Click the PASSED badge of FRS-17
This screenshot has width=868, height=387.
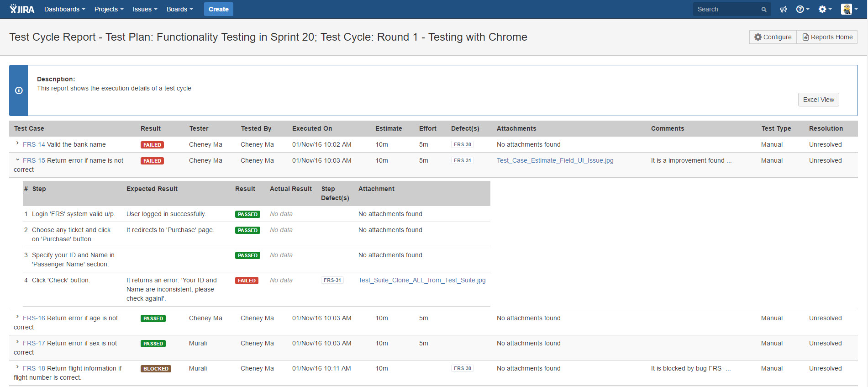[x=153, y=344]
